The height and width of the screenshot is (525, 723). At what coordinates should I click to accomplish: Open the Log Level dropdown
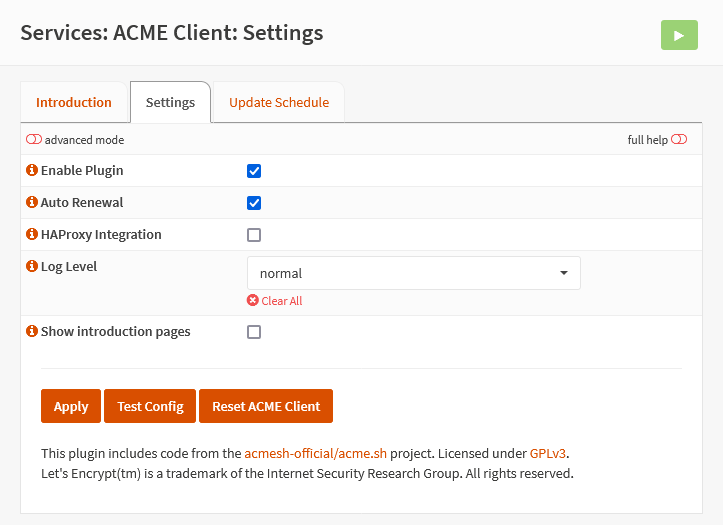pyautogui.click(x=413, y=273)
